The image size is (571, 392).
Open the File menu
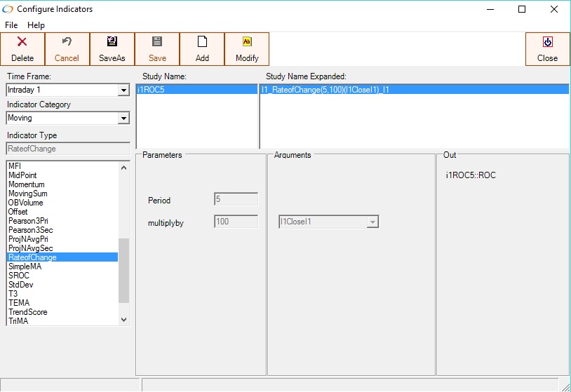point(11,25)
